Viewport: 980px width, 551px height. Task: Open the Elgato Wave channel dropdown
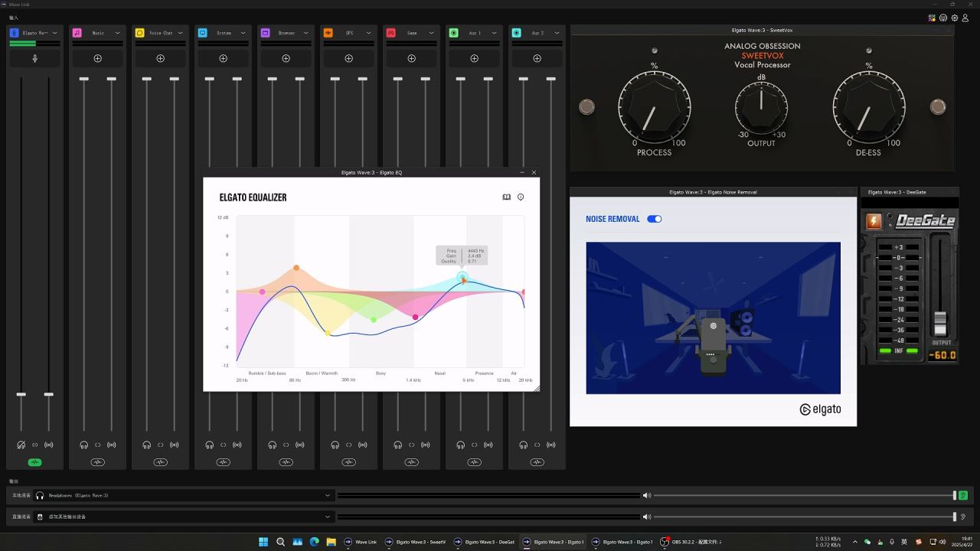pyautogui.click(x=54, y=33)
